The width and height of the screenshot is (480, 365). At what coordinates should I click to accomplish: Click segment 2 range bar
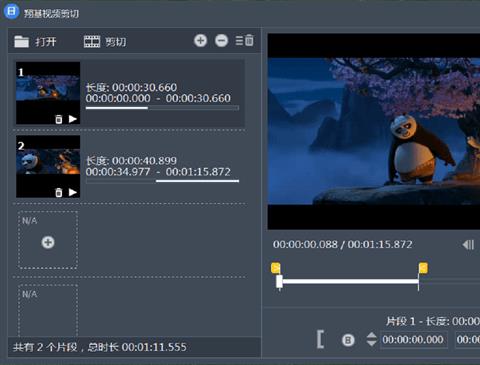pos(162,181)
